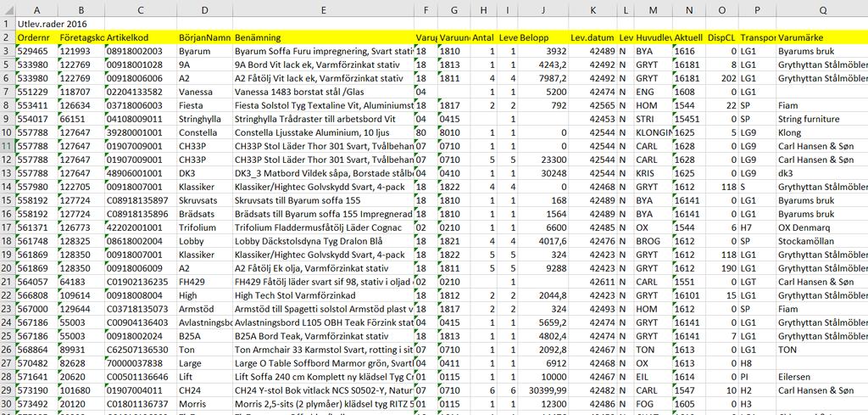Select the 'Lift' name cell
This screenshot has height=415, width=868.
(x=205, y=378)
